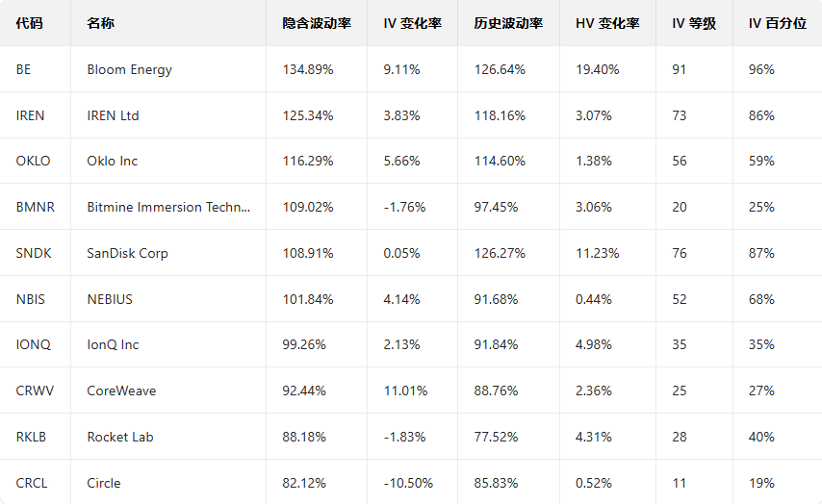Click the 历史波动率 column header
822x504 pixels.
coord(508,23)
